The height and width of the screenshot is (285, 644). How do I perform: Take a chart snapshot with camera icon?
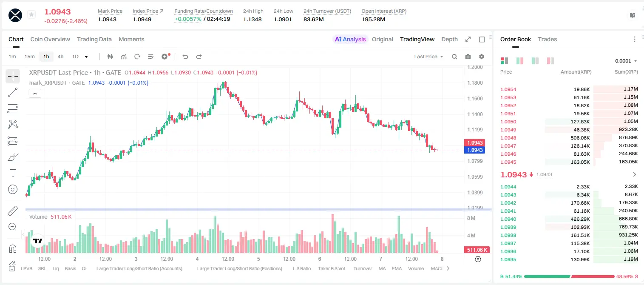tap(468, 57)
